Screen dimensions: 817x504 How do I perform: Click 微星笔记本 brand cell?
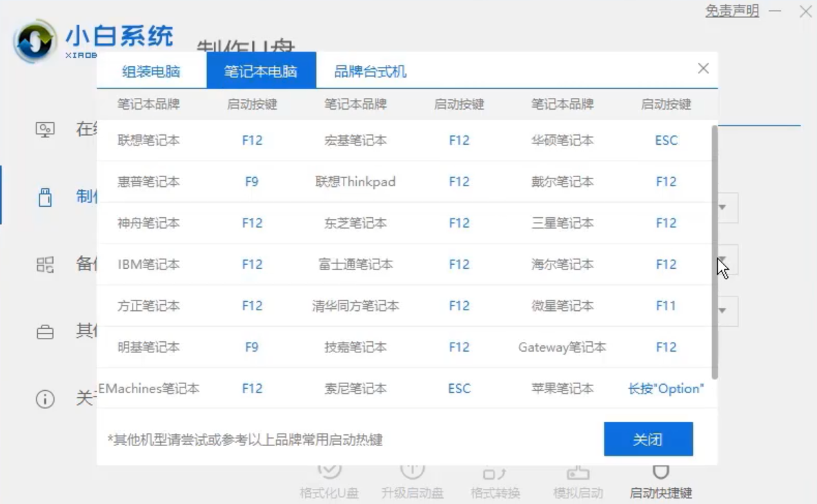coord(562,305)
